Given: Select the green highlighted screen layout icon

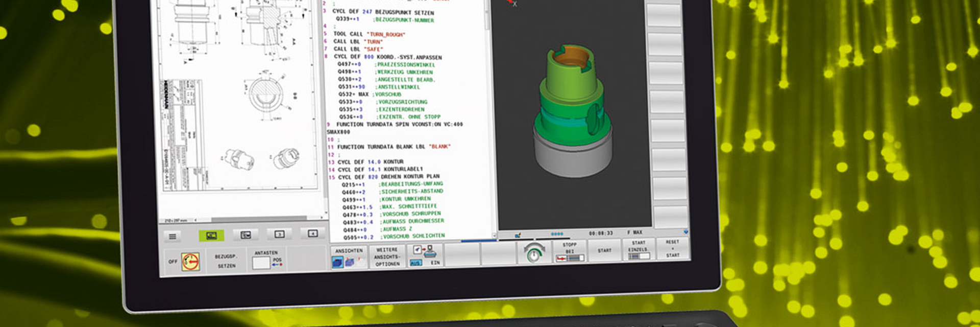Looking at the screenshot, I should 211,236.
